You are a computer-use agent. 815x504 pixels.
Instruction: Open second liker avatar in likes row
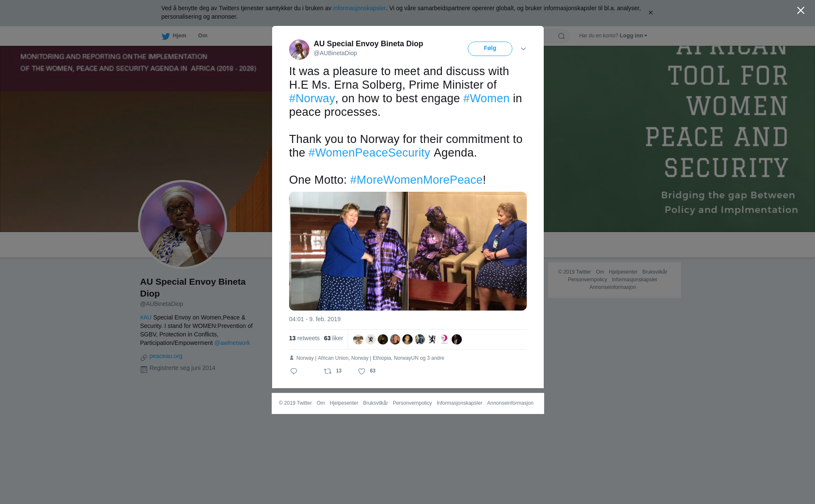tap(371, 339)
